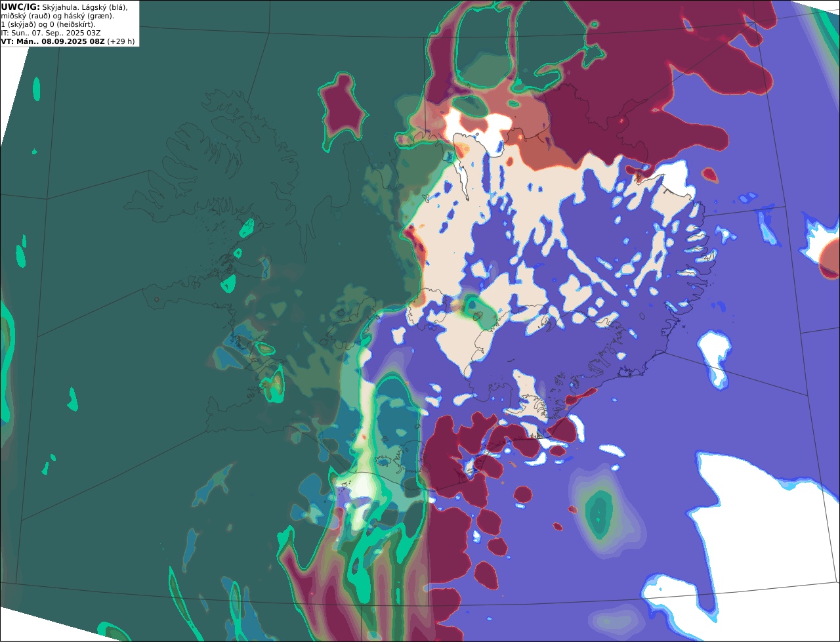Viewport: 840px width, 642px height.
Task: Click the '(+29 h)' forecast offset text
Action: click(x=121, y=41)
